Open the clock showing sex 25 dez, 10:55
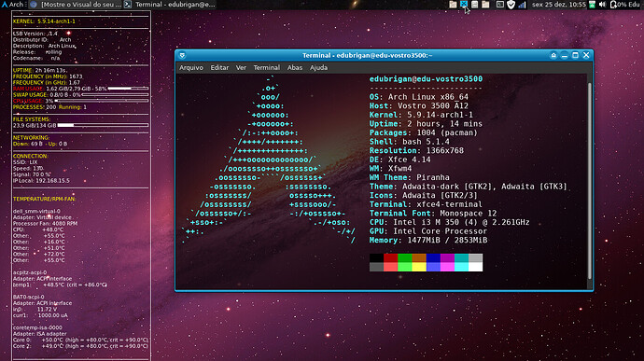644x361 pixels. click(x=558, y=5)
